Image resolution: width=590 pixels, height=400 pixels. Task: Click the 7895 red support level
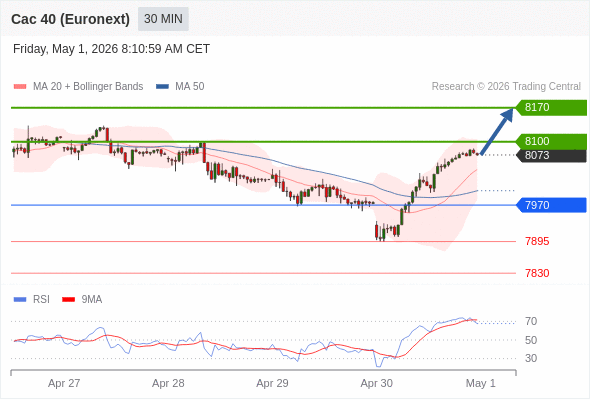[537, 241]
